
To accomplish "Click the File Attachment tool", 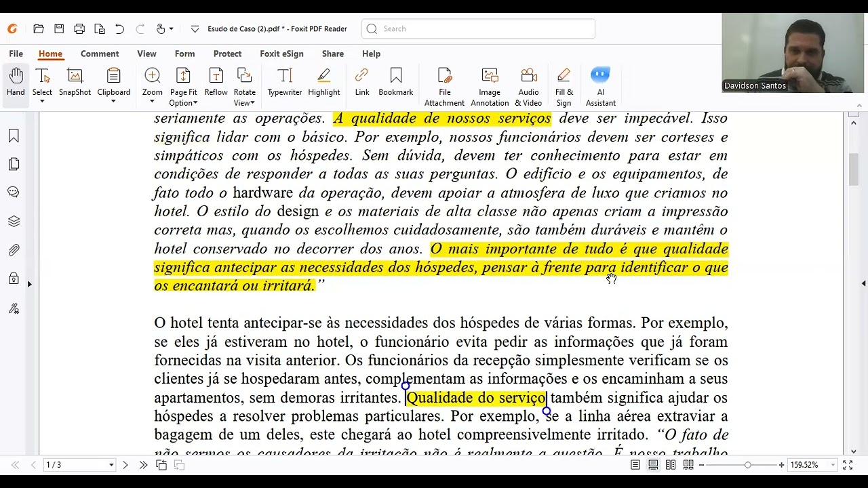I will click(445, 87).
